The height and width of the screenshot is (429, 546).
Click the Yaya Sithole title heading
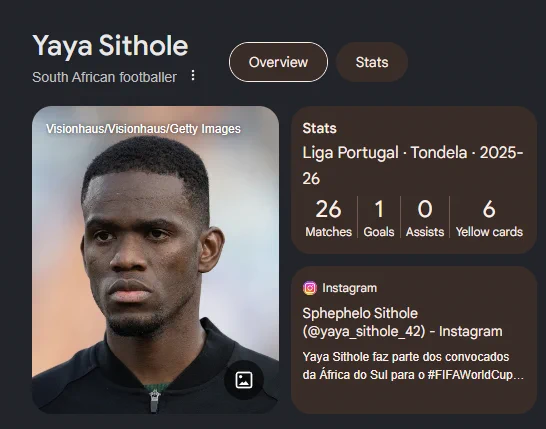pos(110,45)
